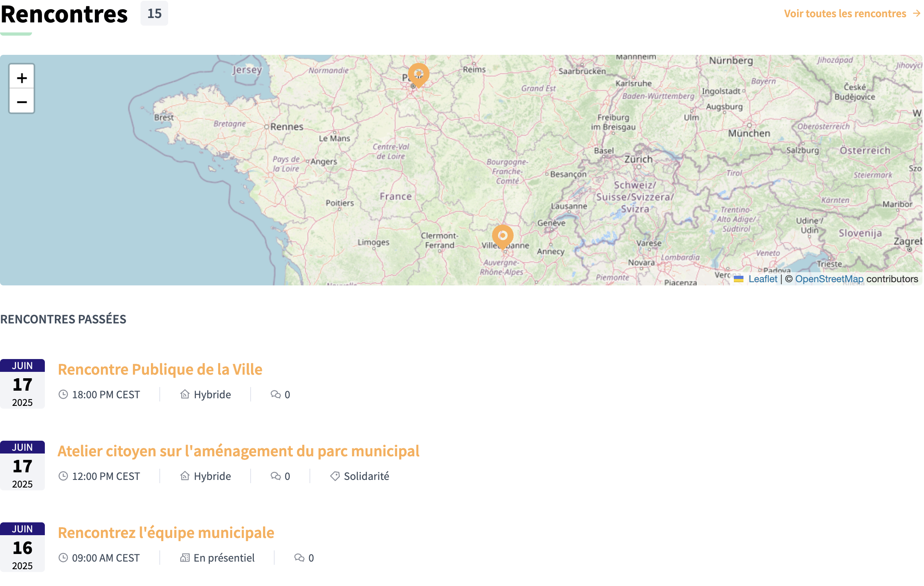This screenshot has width=924, height=586.
Task: Click clock icon for 18:00 PM meeting
Action: click(x=63, y=394)
